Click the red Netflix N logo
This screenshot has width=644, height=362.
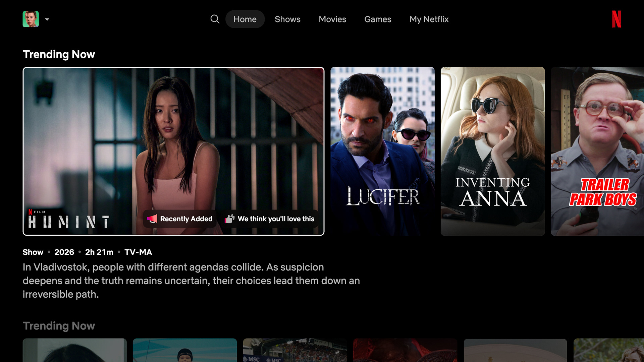[x=616, y=19]
